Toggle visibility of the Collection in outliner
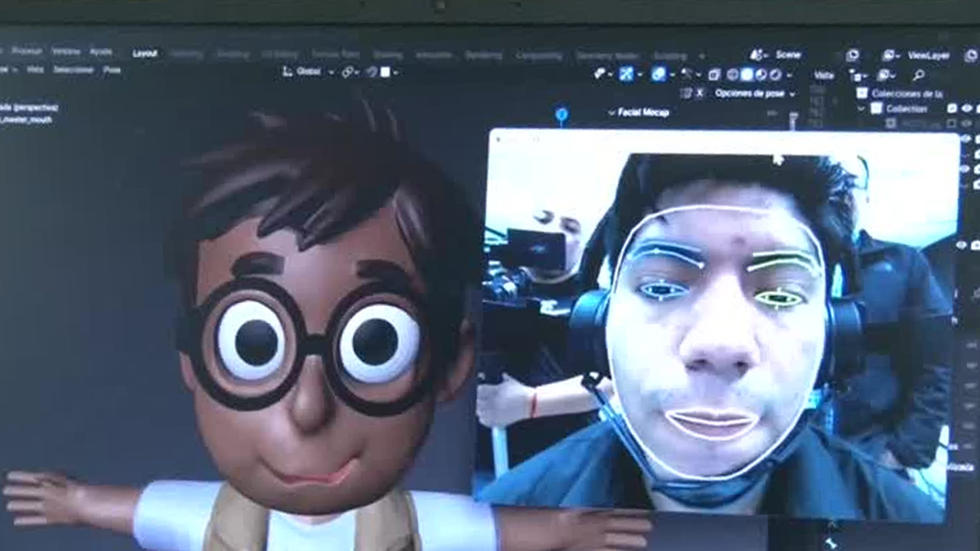This screenshot has height=551, width=980. (966, 108)
